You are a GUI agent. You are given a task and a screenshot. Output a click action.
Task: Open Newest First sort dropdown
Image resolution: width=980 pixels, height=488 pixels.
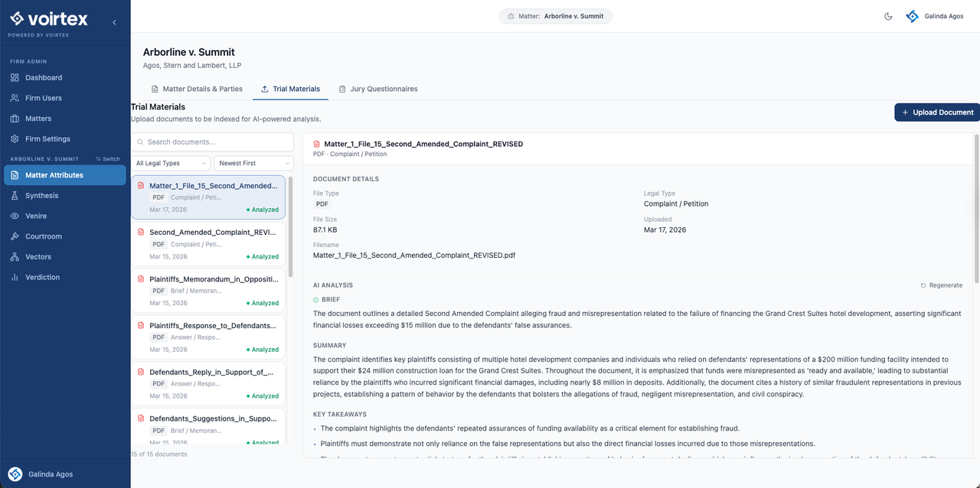click(x=253, y=163)
